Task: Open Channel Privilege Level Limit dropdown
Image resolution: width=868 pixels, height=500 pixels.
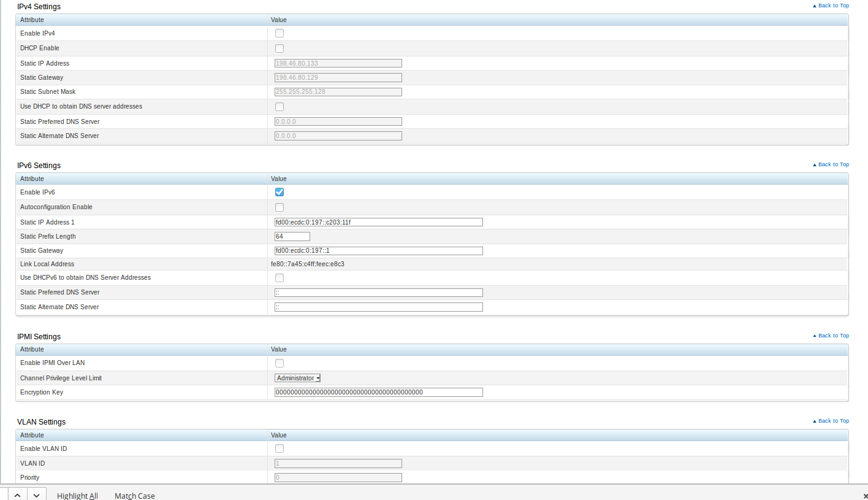Action: pos(298,378)
